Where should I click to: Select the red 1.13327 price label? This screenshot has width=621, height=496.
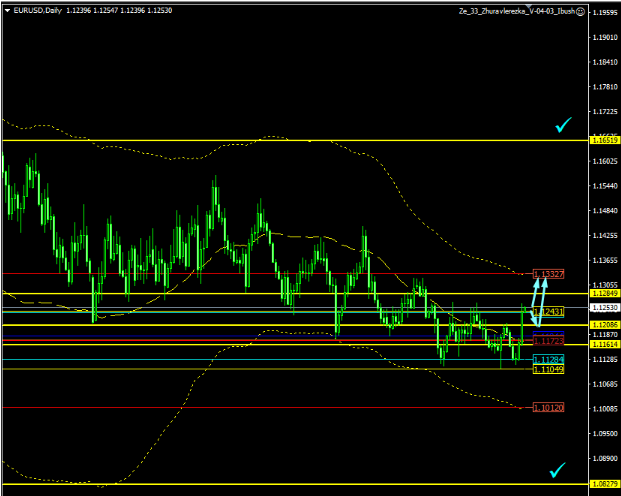(x=549, y=274)
